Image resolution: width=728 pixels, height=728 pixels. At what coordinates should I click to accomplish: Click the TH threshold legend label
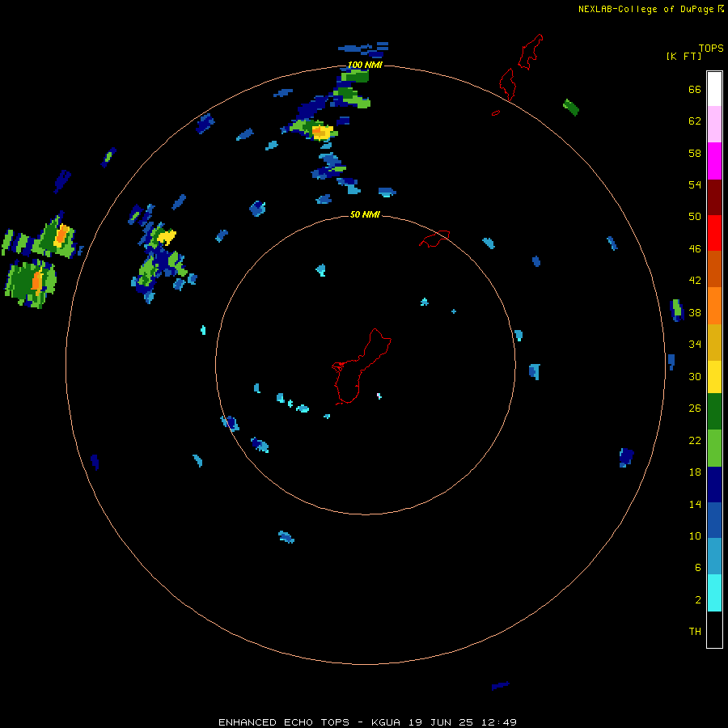coord(695,632)
